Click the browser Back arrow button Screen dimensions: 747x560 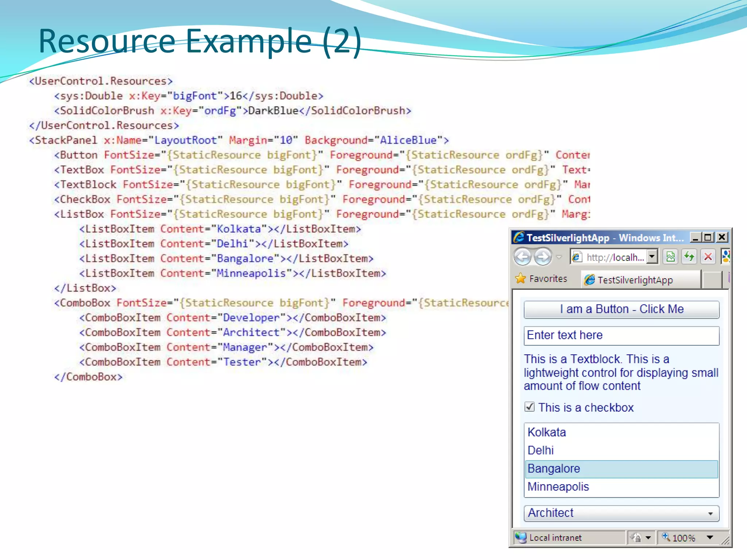point(522,257)
